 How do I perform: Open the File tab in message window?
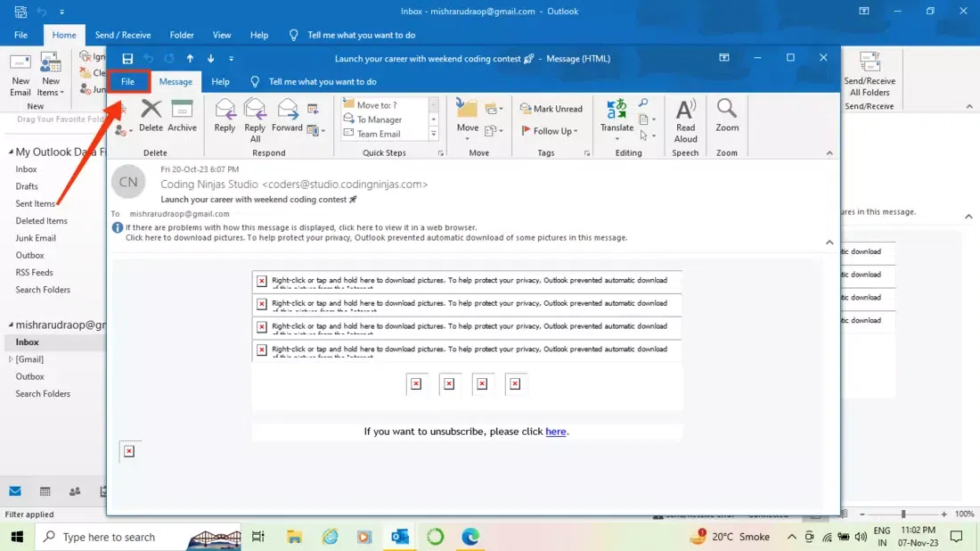tap(127, 81)
